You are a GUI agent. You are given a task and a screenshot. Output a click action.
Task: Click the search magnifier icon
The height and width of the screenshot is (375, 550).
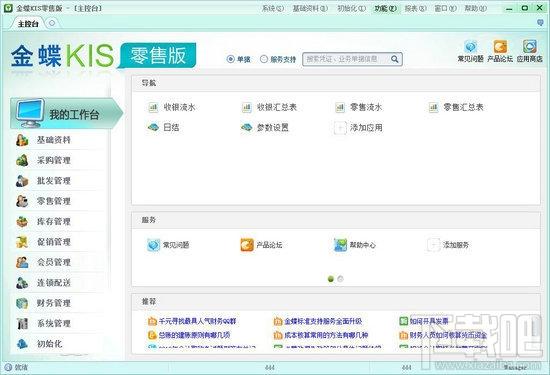(395, 59)
